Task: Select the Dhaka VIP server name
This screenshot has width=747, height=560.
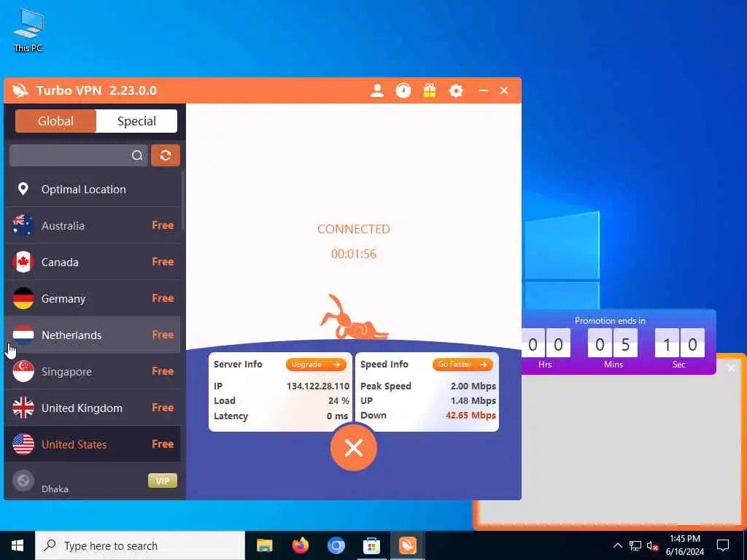Action: tap(55, 489)
